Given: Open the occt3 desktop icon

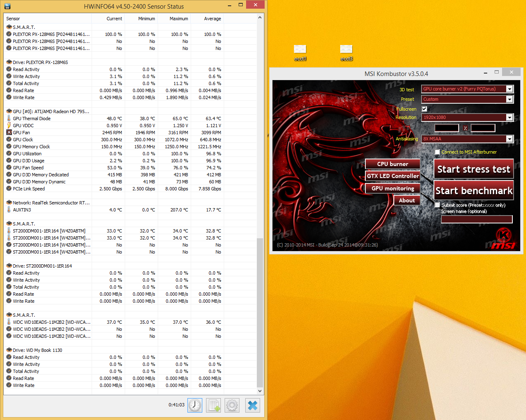Looking at the screenshot, I should [x=346, y=53].
